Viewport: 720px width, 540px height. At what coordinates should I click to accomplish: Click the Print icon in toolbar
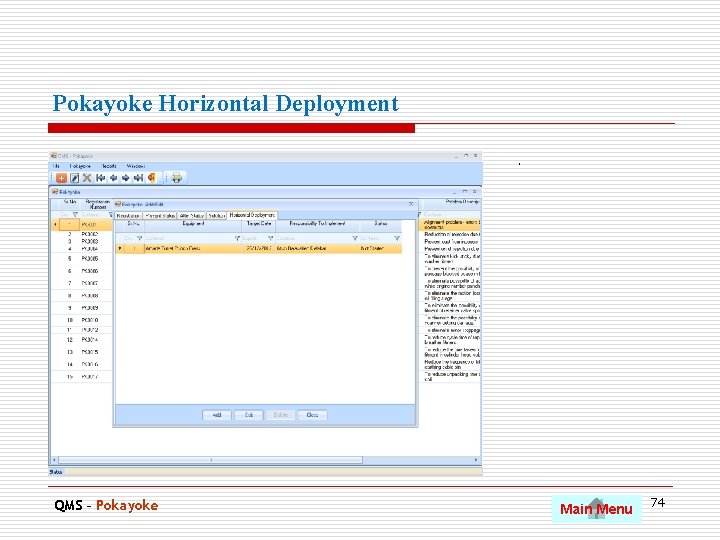pyautogui.click(x=177, y=178)
